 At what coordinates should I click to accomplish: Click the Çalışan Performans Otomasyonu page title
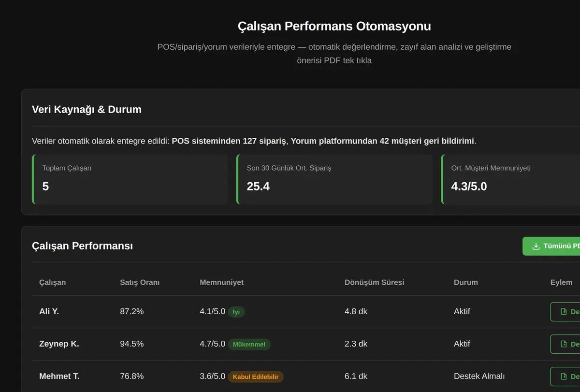pos(334,26)
